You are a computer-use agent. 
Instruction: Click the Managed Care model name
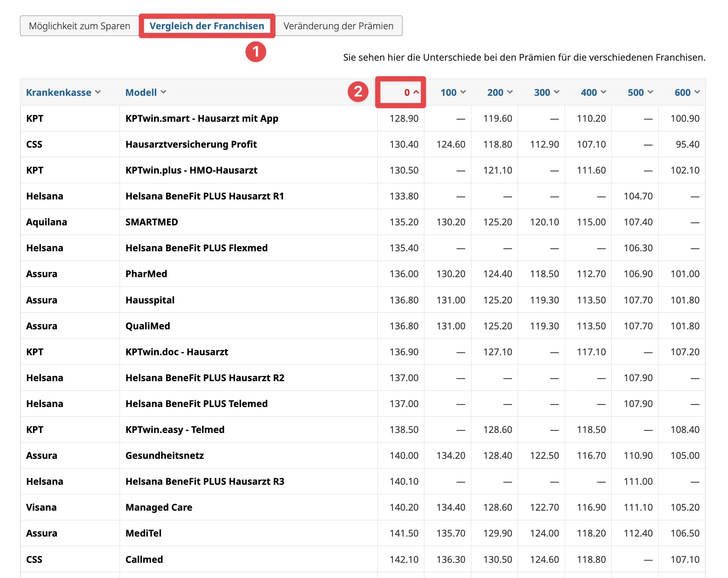(159, 507)
